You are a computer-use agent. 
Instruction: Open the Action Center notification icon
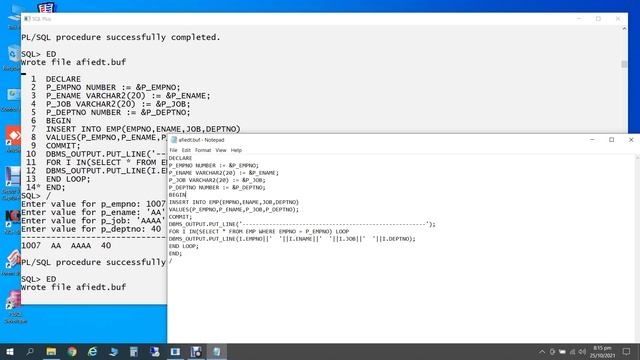tap(626, 351)
